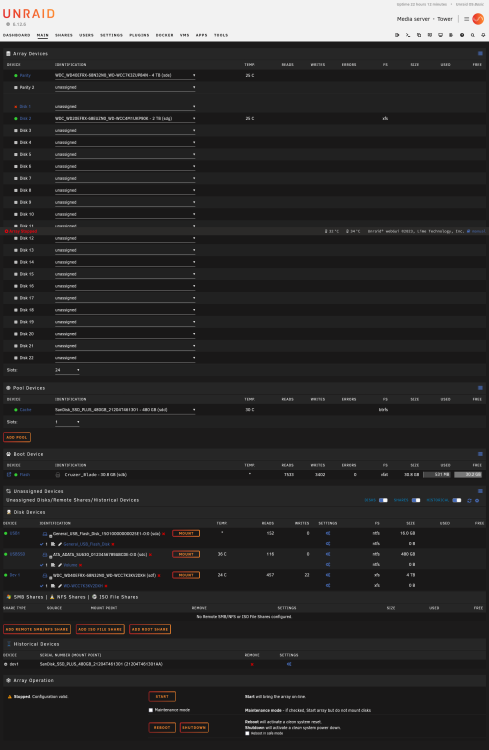Image resolution: width=489 pixels, height=750 pixels.
Task: Mount the USBSSD ADATA disk
Action: [186, 554]
